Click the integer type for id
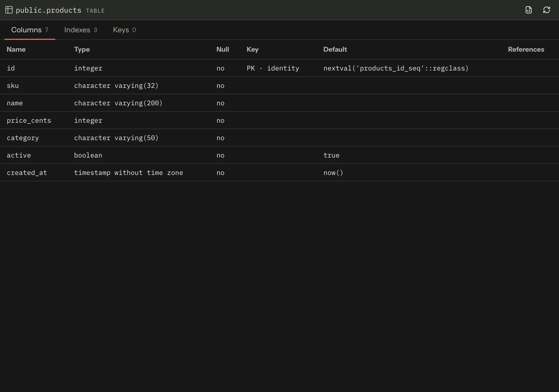 tap(88, 68)
